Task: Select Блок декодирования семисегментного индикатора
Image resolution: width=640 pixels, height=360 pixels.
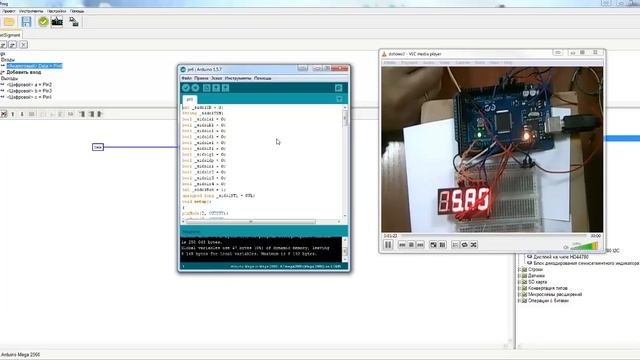Action: pos(586,263)
